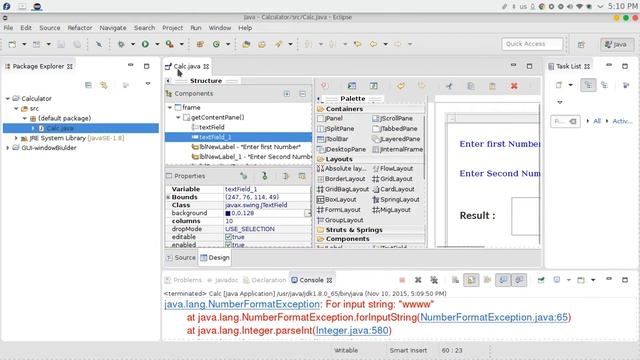Click the Java perspective button

(616, 44)
